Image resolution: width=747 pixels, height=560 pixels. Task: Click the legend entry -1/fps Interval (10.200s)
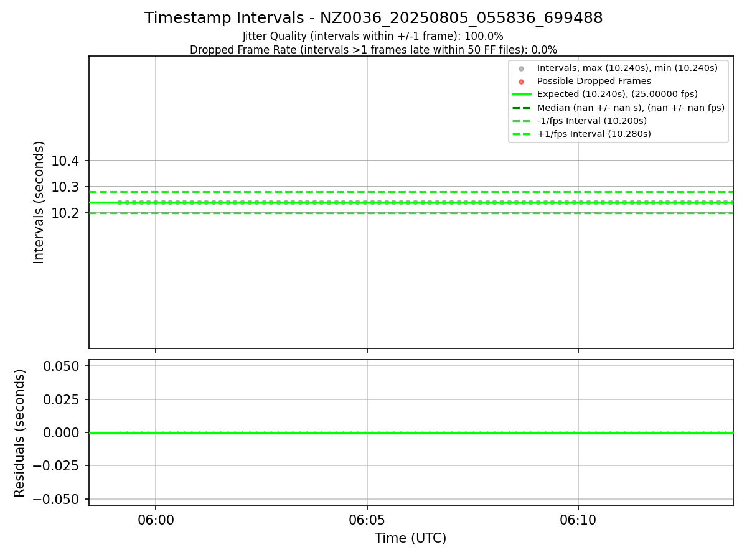pos(592,121)
